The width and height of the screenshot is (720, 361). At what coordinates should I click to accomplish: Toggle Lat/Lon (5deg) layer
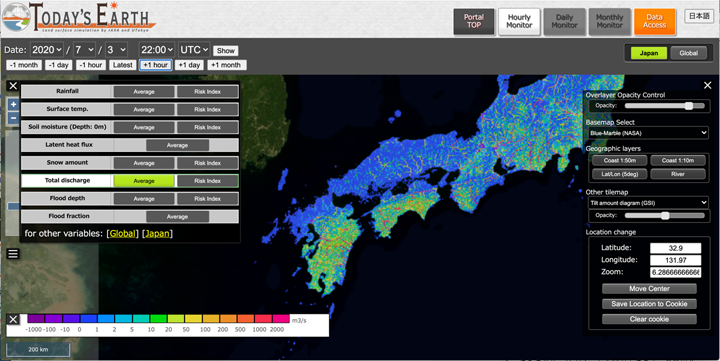tap(619, 174)
